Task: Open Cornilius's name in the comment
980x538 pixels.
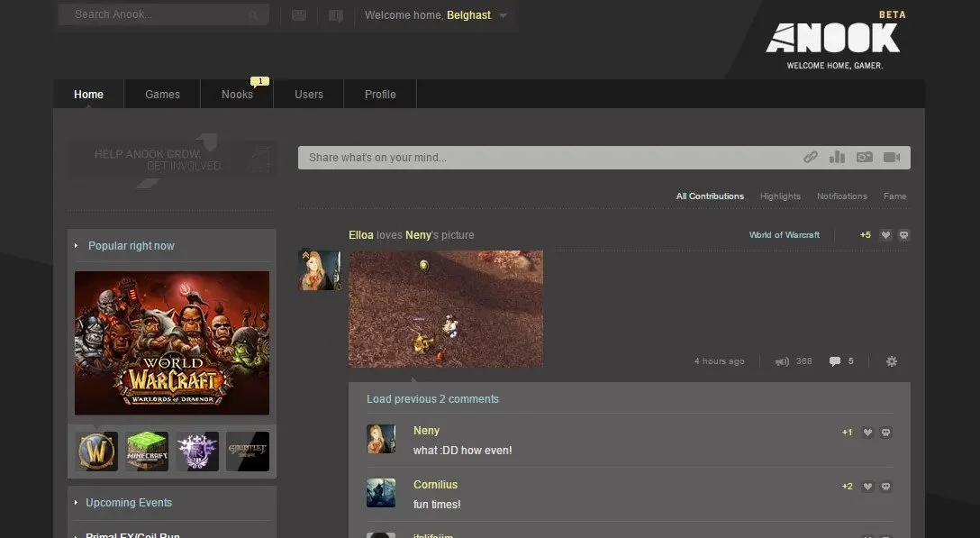Action: tap(436, 485)
